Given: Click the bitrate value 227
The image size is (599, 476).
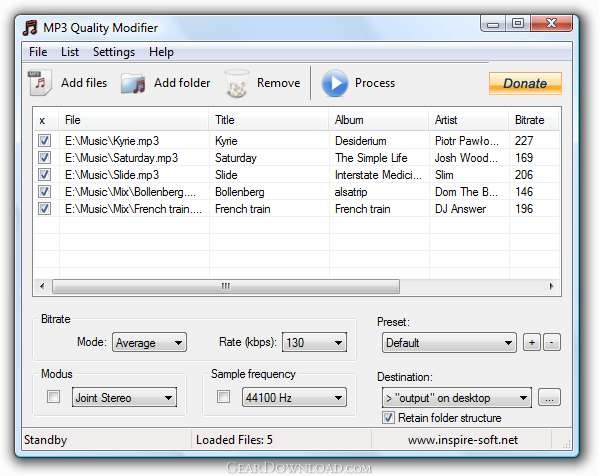Looking at the screenshot, I should [x=524, y=141].
